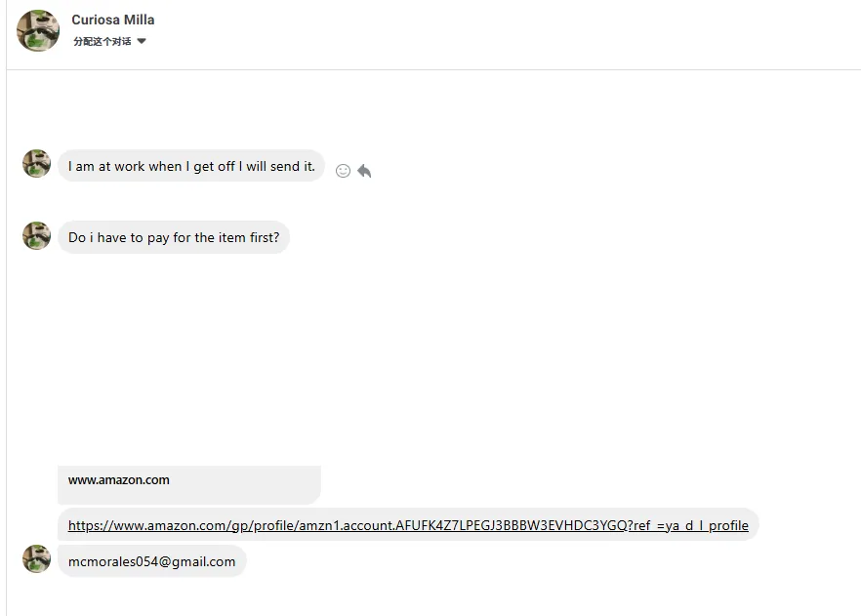
Task: Expand the 分配这个对话 dropdown arrow
Action: click(x=142, y=41)
